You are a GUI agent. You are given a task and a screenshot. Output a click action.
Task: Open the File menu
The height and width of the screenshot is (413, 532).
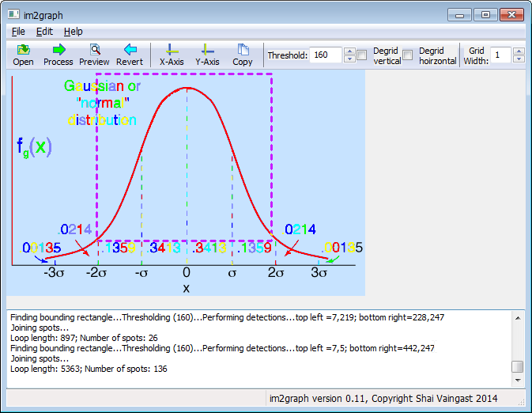pyautogui.click(x=18, y=32)
